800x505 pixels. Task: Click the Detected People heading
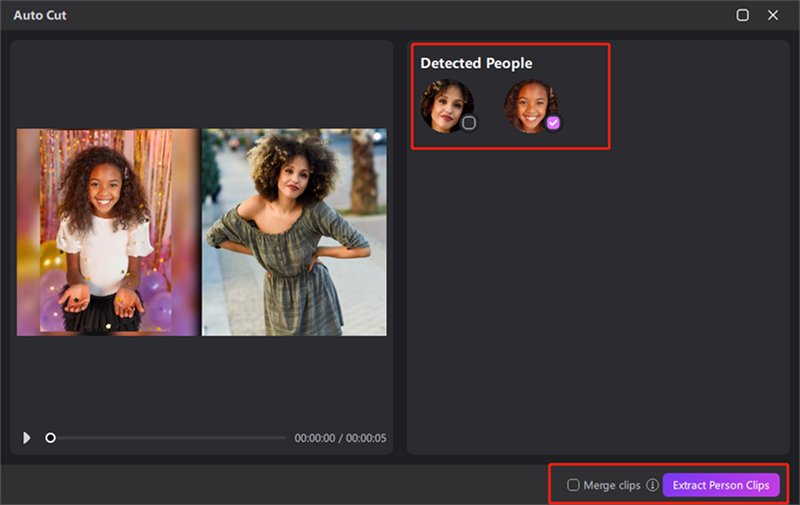[x=476, y=63]
